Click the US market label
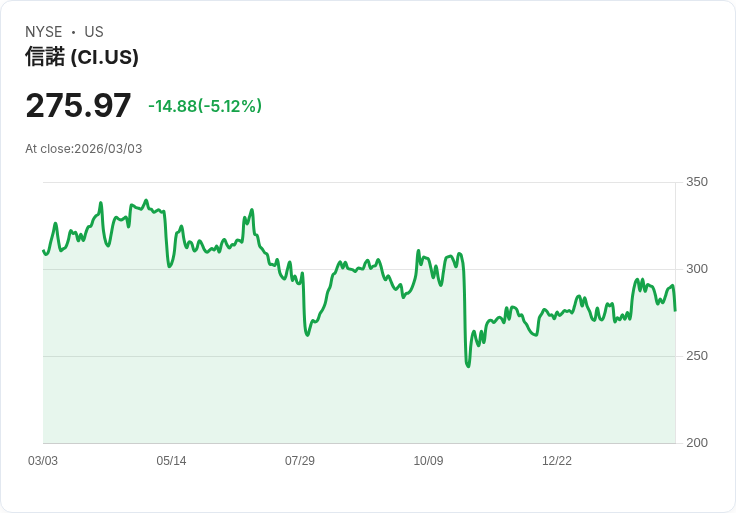The width and height of the screenshot is (736, 513). (x=94, y=32)
